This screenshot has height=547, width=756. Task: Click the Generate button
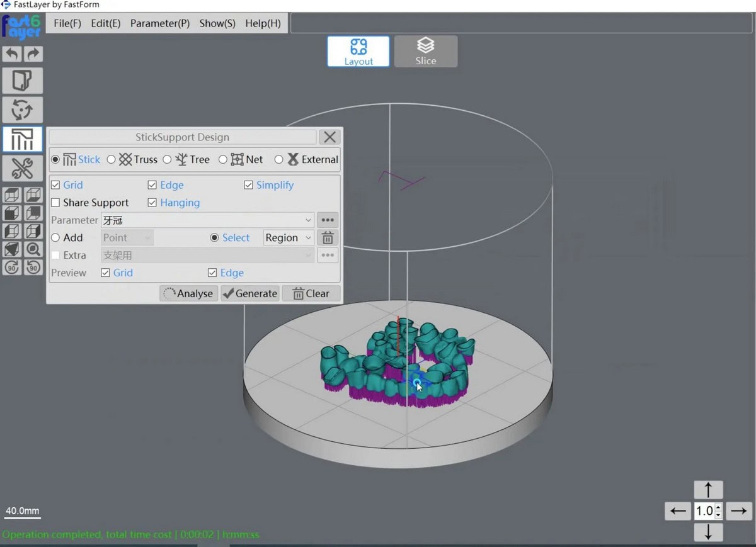pyautogui.click(x=250, y=293)
